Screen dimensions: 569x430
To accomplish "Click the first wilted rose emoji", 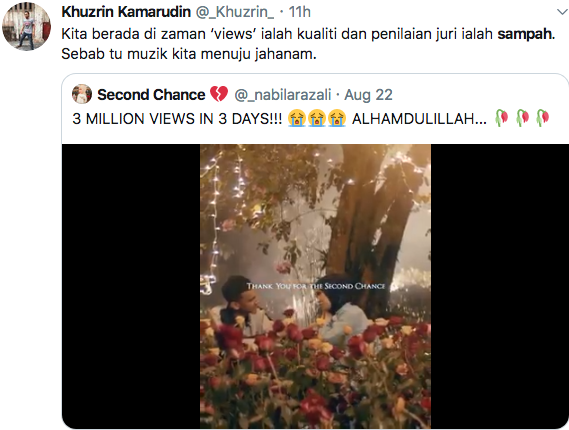I will [502, 118].
